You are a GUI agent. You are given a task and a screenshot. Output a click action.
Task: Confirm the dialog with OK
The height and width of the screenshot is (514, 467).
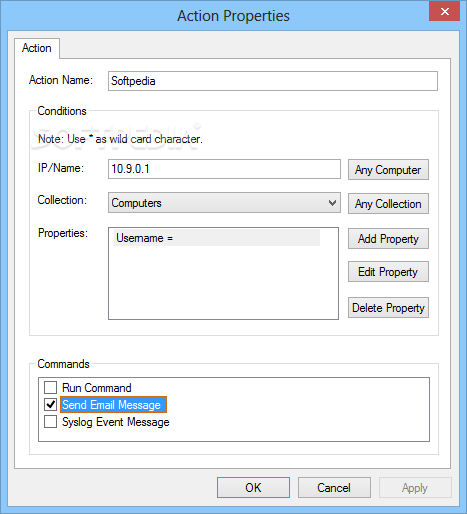tap(253, 488)
